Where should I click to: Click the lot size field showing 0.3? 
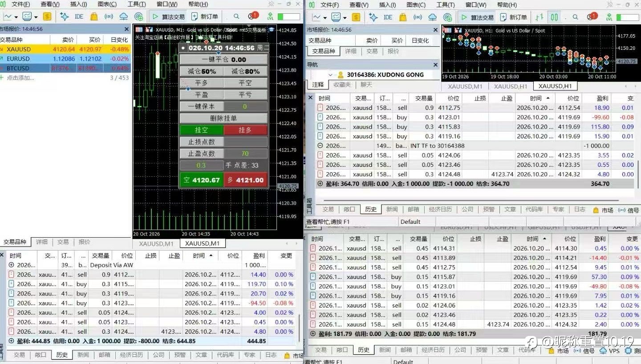pos(201,165)
